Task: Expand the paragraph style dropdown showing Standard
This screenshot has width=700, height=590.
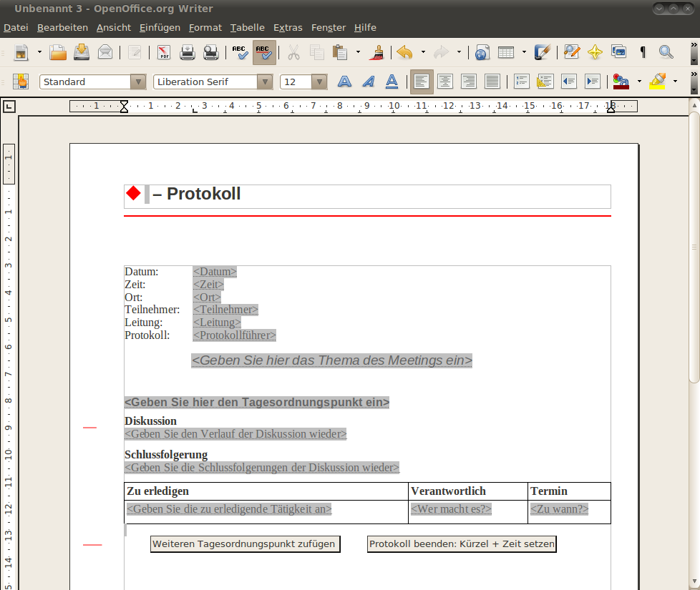Action: point(138,82)
